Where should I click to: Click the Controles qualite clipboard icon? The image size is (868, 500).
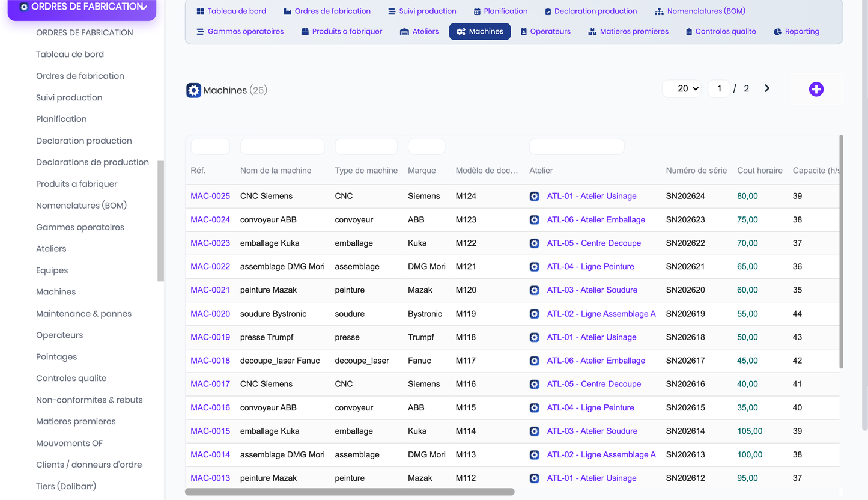tap(689, 32)
